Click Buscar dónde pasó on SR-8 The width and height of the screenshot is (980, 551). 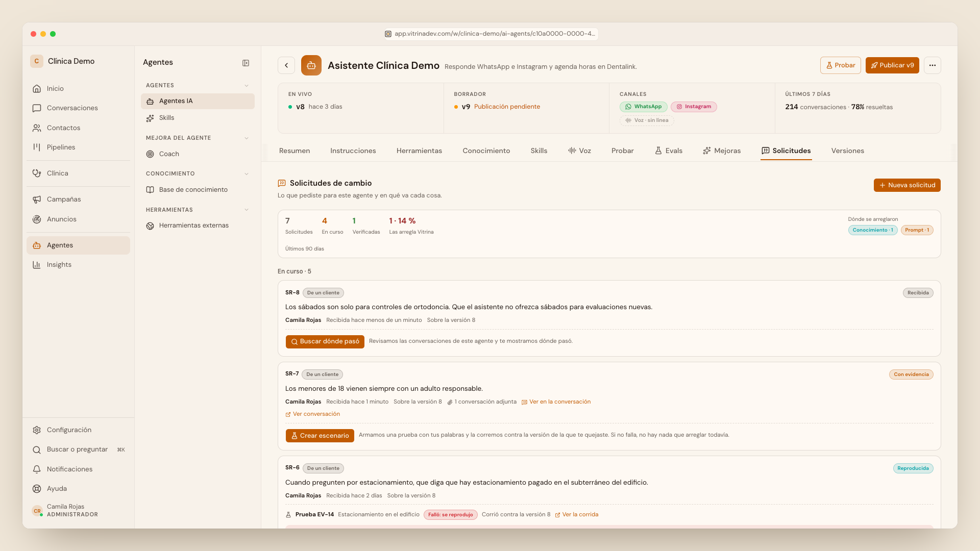pos(325,342)
